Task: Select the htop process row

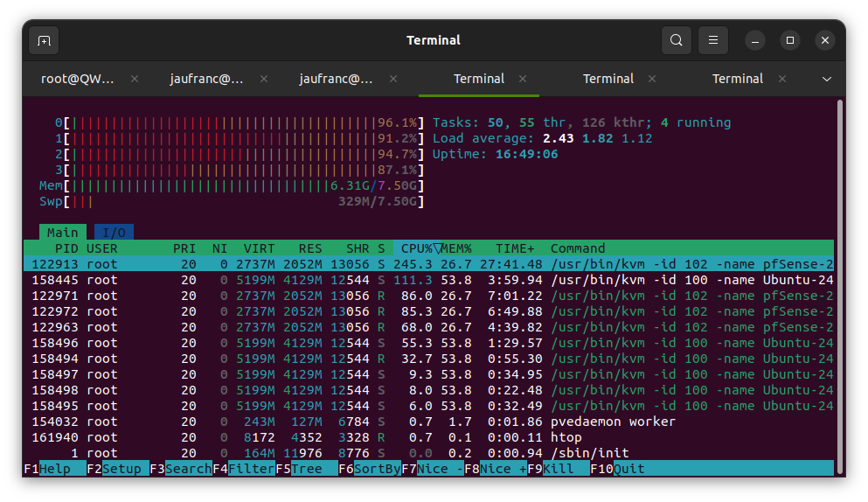Action: (428, 437)
